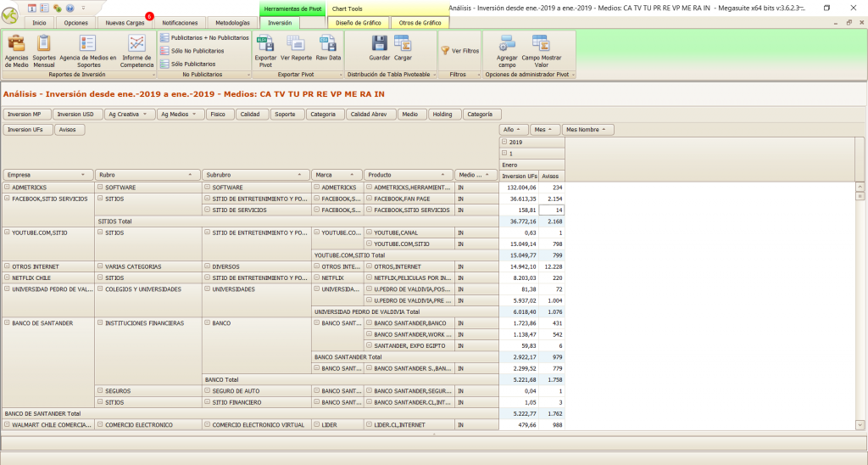Select cell value 132.004,06
Image resolution: width=868 pixels, height=465 pixels.
pos(519,188)
